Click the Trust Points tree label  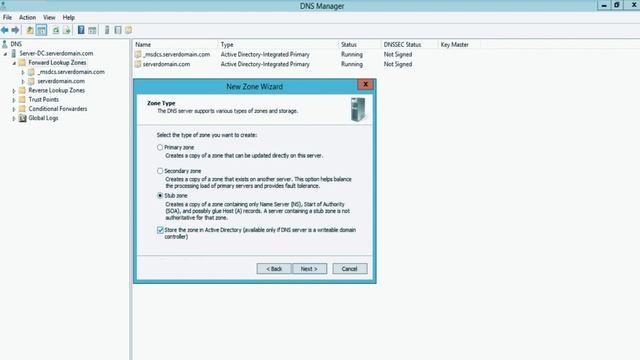coord(44,100)
